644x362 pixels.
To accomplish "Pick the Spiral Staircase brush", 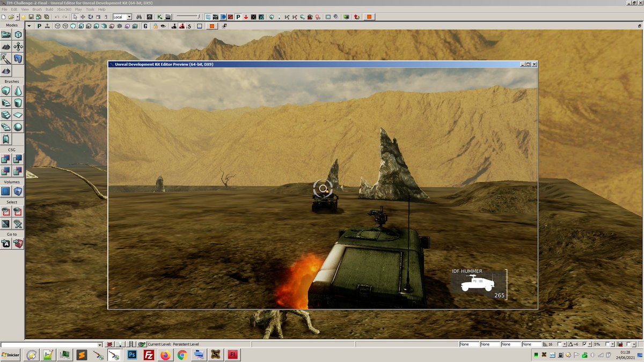I will [x=6, y=127].
